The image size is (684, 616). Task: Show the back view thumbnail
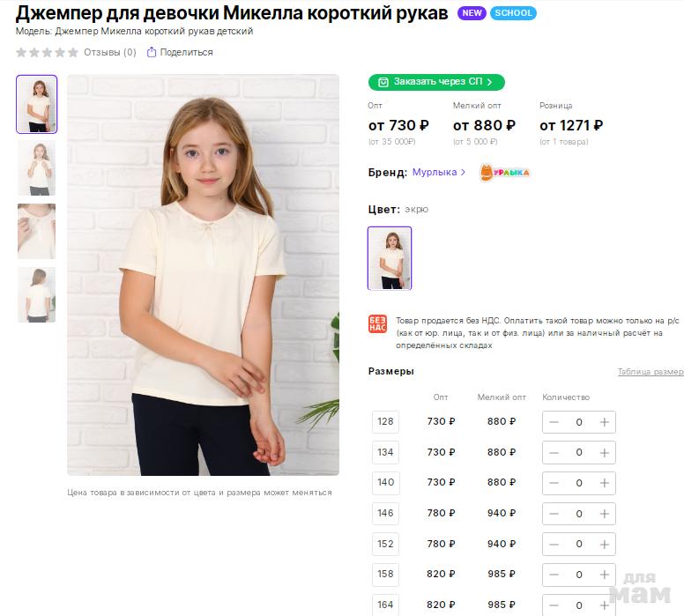click(36, 294)
